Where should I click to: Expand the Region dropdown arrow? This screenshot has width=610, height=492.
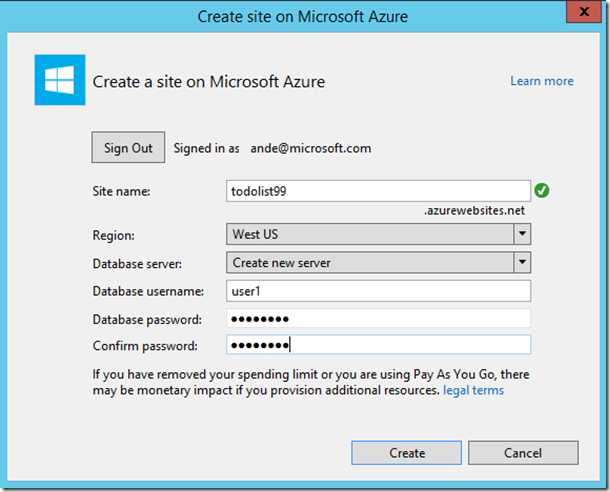pyautogui.click(x=522, y=234)
